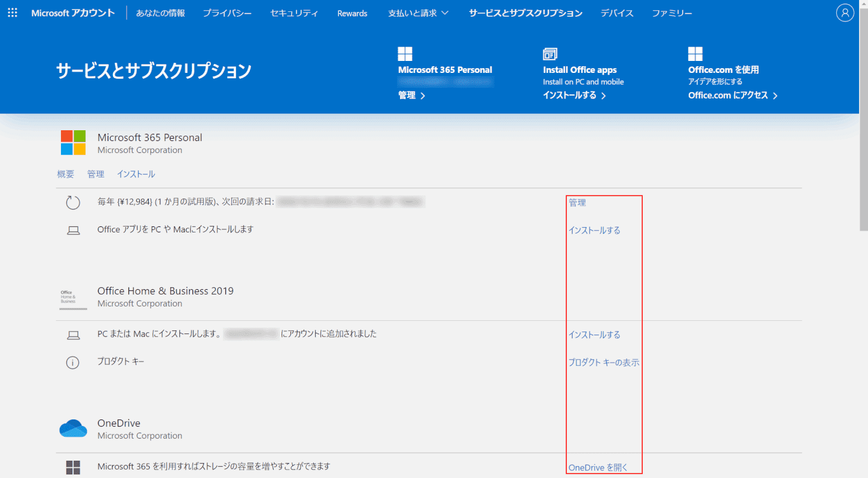The image size is (868, 478).
Task: Expand 支払いと請求 dropdown menu
Action: pos(418,13)
